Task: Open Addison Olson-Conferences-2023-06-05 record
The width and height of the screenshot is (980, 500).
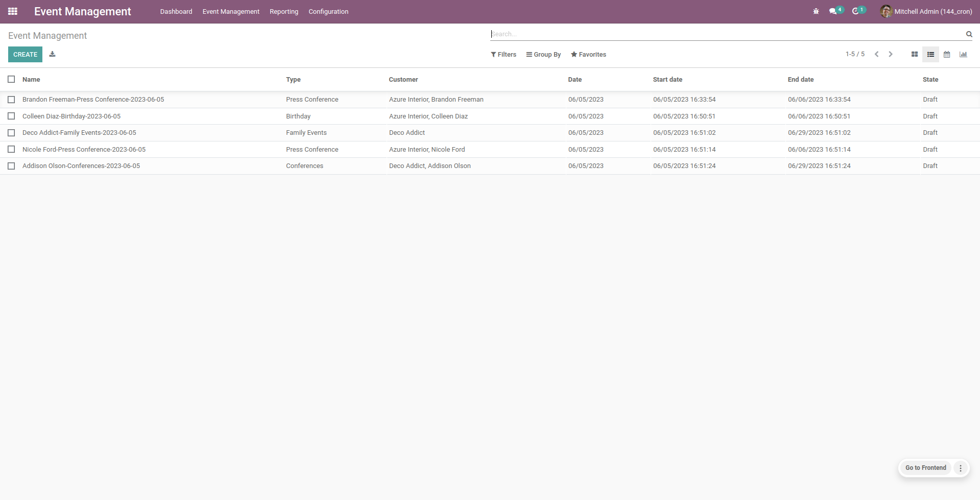Action: click(81, 166)
